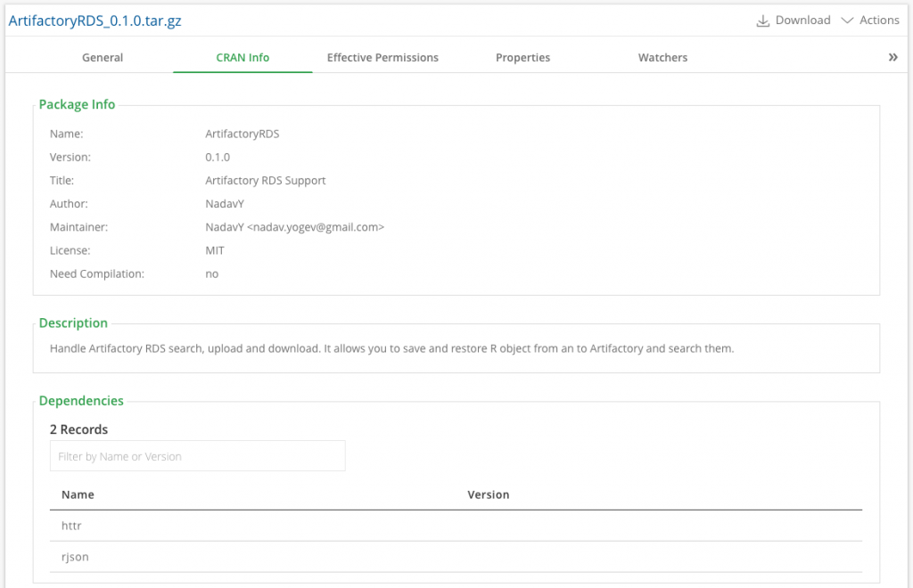Click the Download arrow icon
Image resolution: width=913 pixels, height=588 pixels.
point(763,20)
